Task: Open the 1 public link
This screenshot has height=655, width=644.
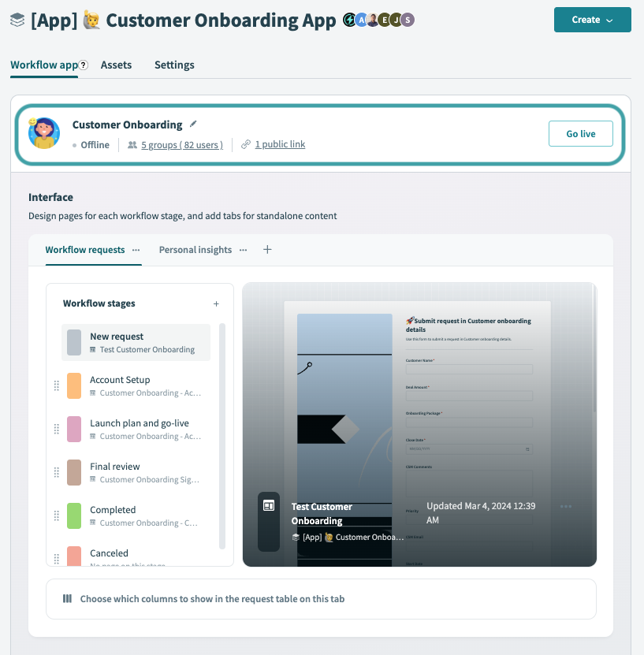Action: (280, 144)
